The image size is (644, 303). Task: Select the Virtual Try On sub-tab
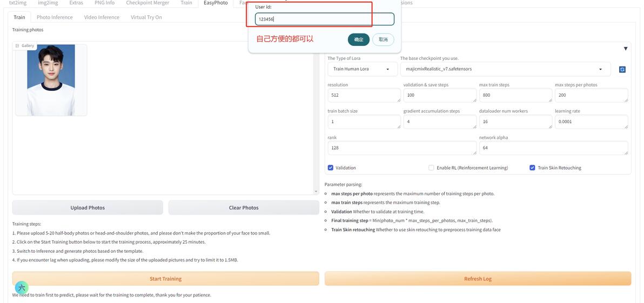click(146, 17)
